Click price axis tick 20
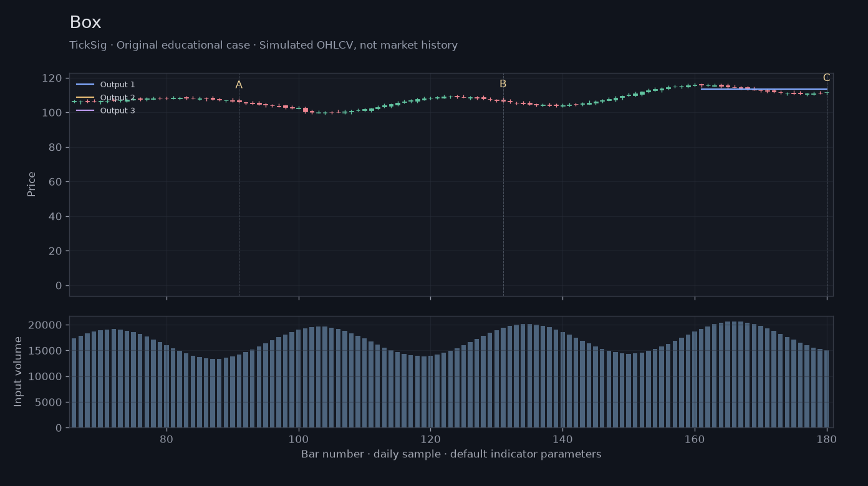The width and height of the screenshot is (868, 486). tap(55, 251)
